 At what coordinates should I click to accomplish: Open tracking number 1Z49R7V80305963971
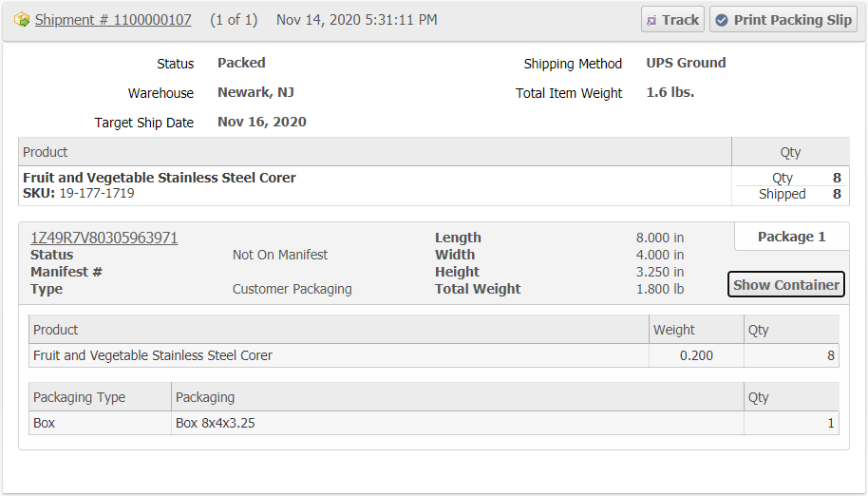pyautogui.click(x=104, y=238)
